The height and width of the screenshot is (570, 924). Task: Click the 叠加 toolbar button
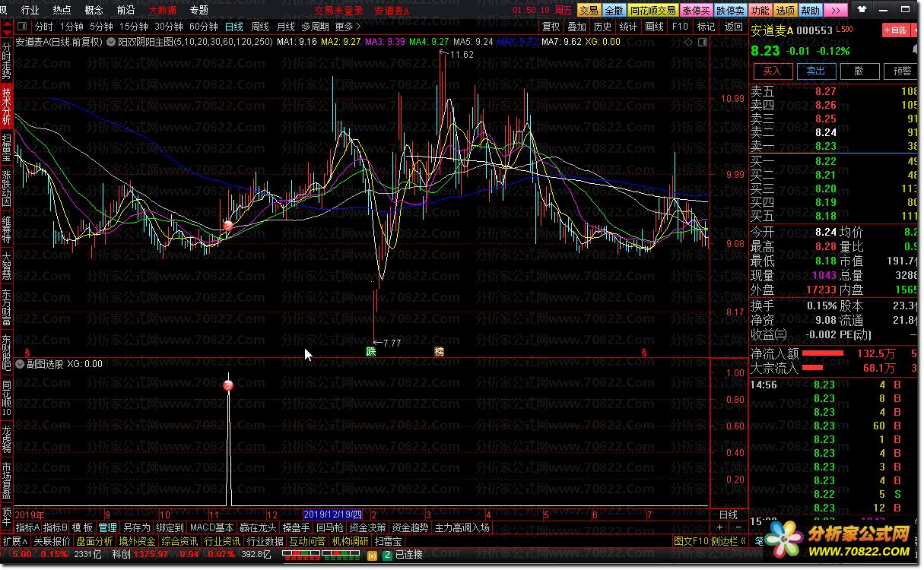coord(576,27)
